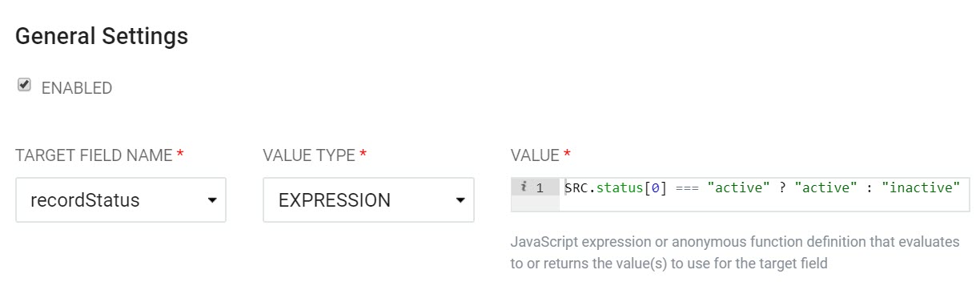Click the arrow on recordStatus dropdown
The height and width of the screenshot is (290, 980).
click(212, 200)
